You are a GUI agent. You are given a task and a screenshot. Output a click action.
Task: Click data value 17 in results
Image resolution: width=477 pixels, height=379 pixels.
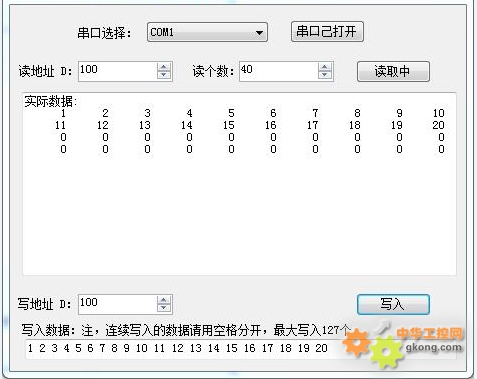point(313,125)
